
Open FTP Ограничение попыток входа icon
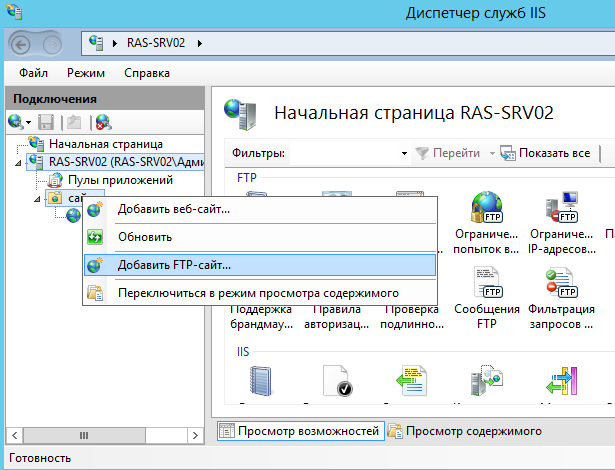tap(486, 222)
